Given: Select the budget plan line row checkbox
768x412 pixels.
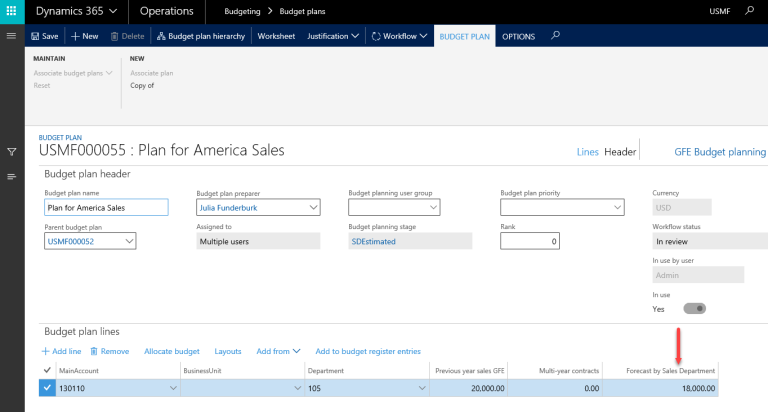Looking at the screenshot, I should point(47,389).
